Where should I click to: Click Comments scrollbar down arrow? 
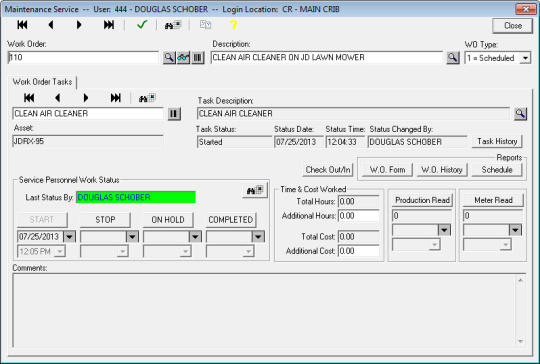pos(520,341)
